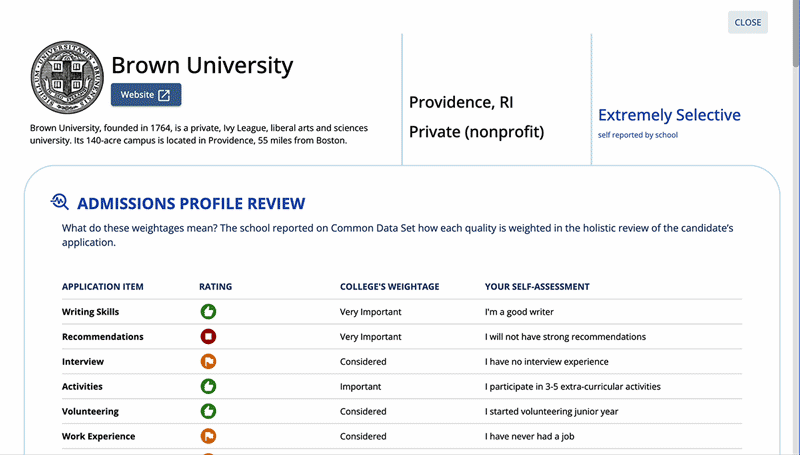800x455 pixels.
Task: Click the orange flag icon for Work Experience
Action: click(209, 436)
